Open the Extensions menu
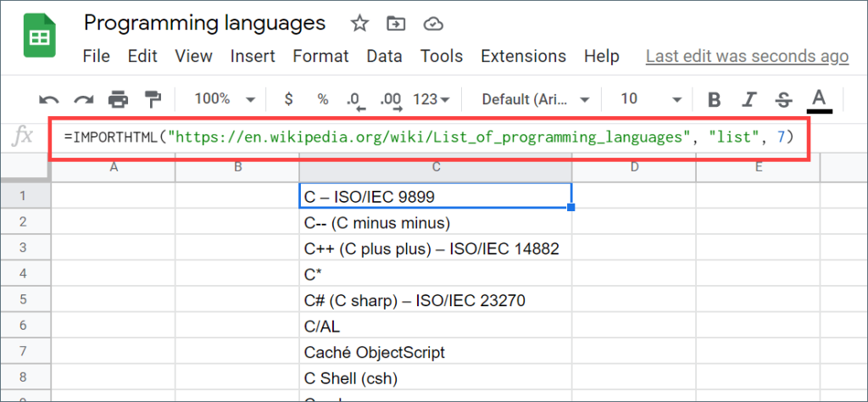This screenshot has height=402, width=868. tap(523, 56)
